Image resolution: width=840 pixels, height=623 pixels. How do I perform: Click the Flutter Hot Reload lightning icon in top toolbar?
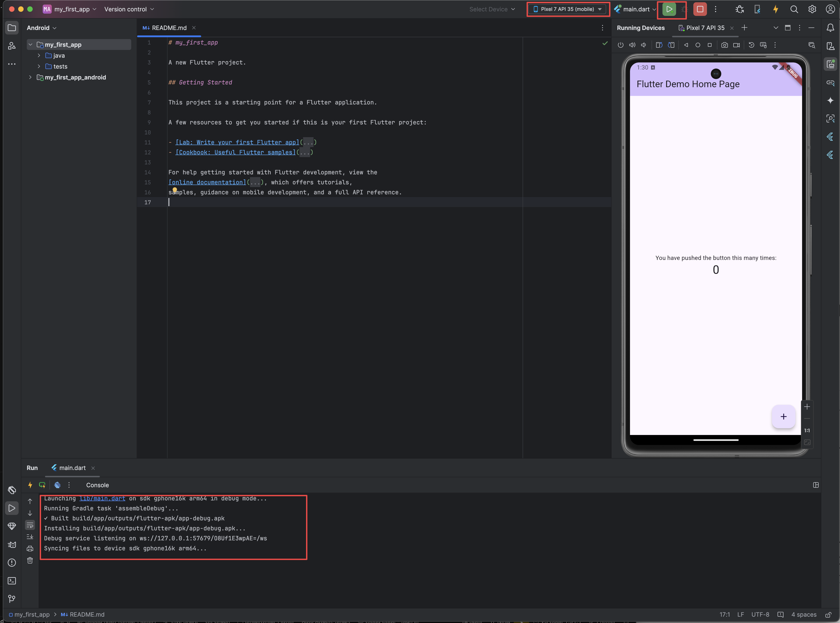776,10
